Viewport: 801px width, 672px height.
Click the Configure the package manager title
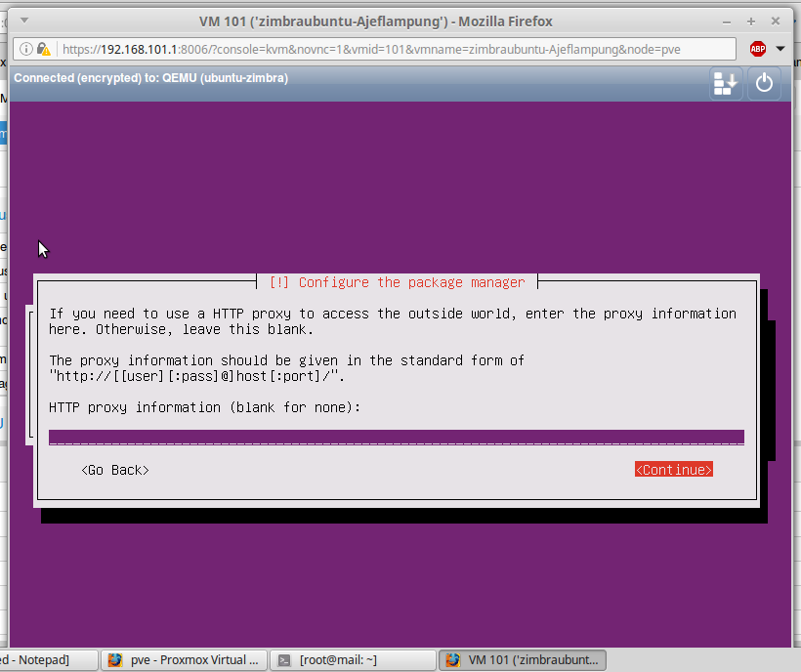(397, 282)
